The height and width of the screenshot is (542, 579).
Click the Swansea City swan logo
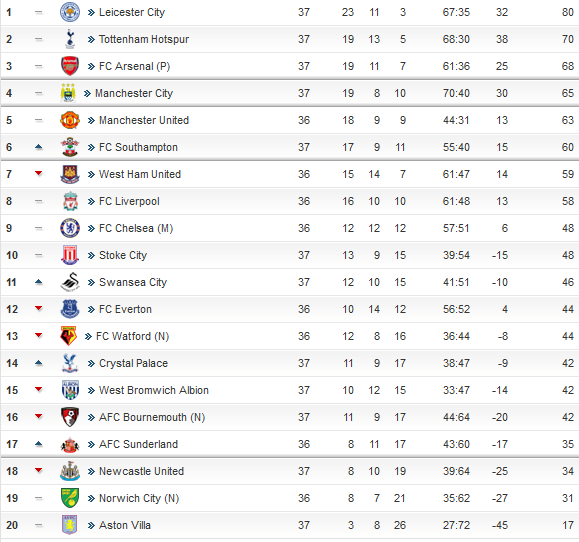point(70,282)
